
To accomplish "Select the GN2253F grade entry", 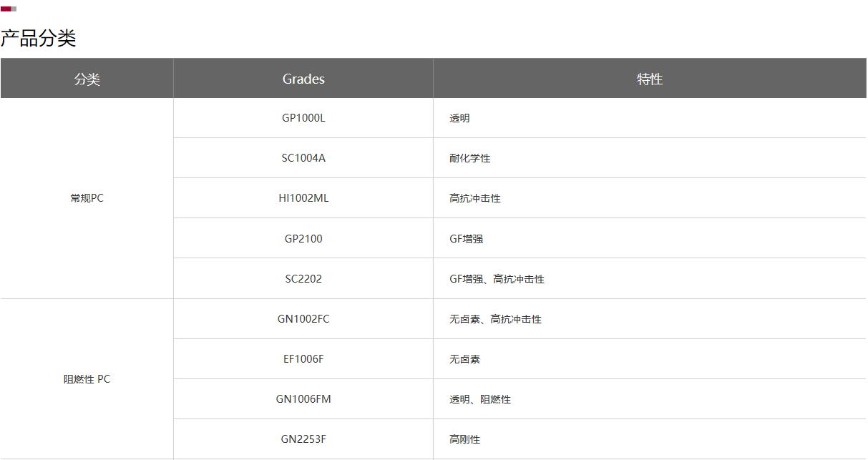I will 303,439.
